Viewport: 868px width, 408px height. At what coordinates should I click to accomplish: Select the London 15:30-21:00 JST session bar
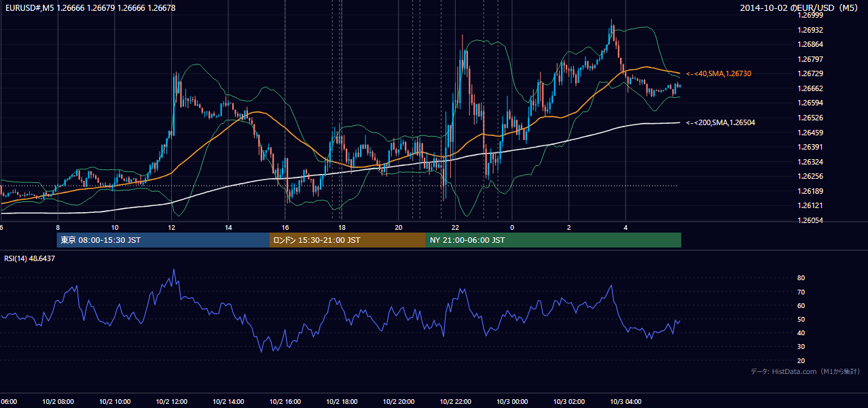coord(348,240)
